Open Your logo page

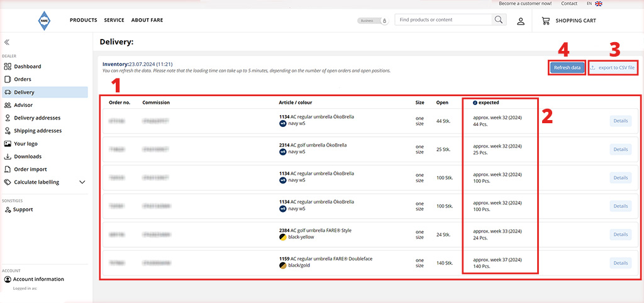point(25,144)
